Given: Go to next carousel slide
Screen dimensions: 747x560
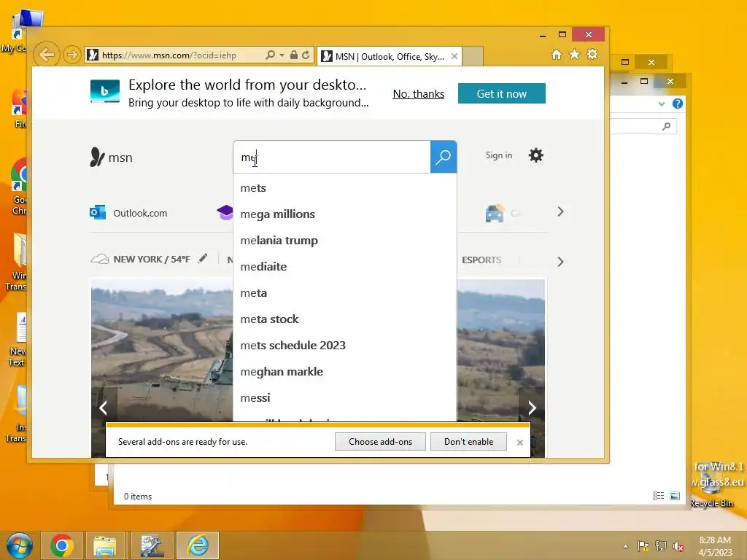Looking at the screenshot, I should pos(532,408).
